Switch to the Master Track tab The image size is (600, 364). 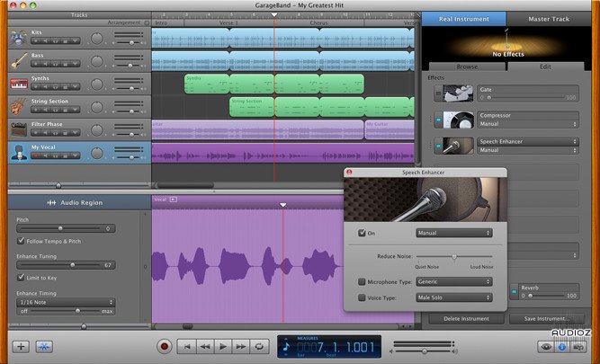click(549, 19)
